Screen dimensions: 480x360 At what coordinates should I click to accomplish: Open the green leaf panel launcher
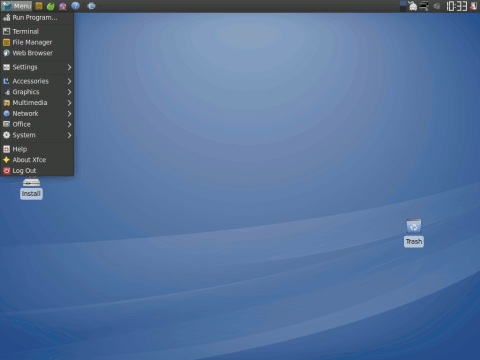tap(51, 6)
